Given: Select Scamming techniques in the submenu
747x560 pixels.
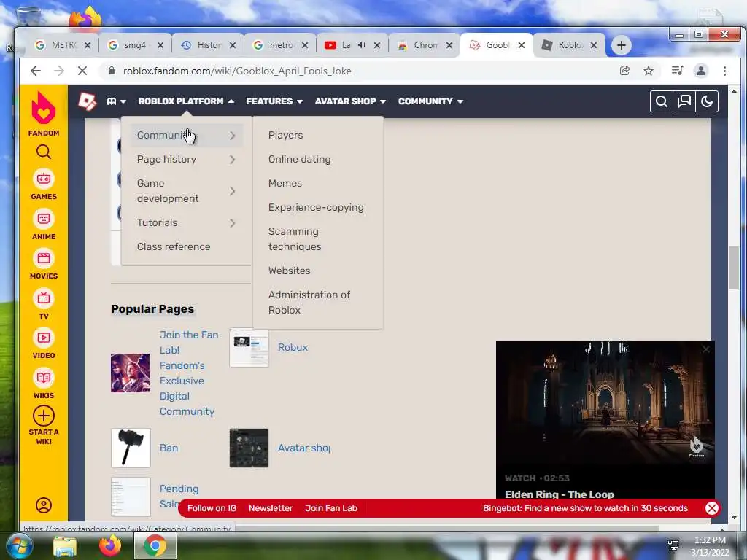Looking at the screenshot, I should 295,239.
